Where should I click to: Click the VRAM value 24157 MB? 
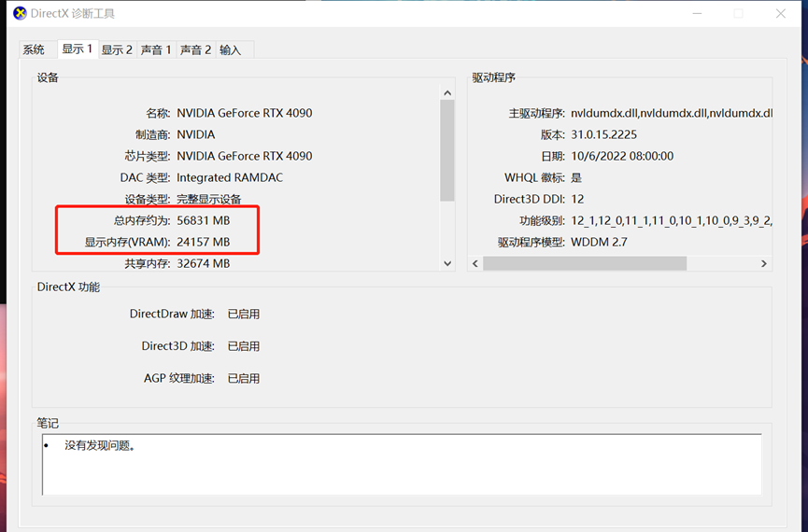[x=203, y=242]
